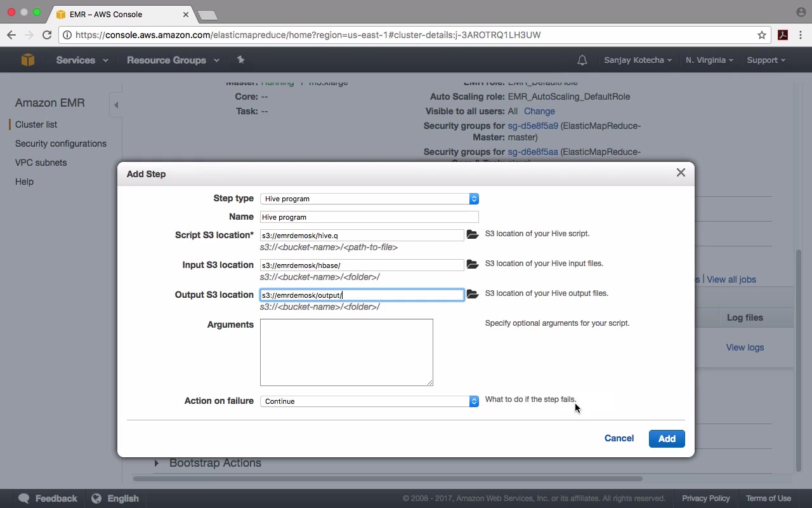This screenshot has width=812, height=508.
Task: Click the Cancel link in dialog
Action: (619, 438)
